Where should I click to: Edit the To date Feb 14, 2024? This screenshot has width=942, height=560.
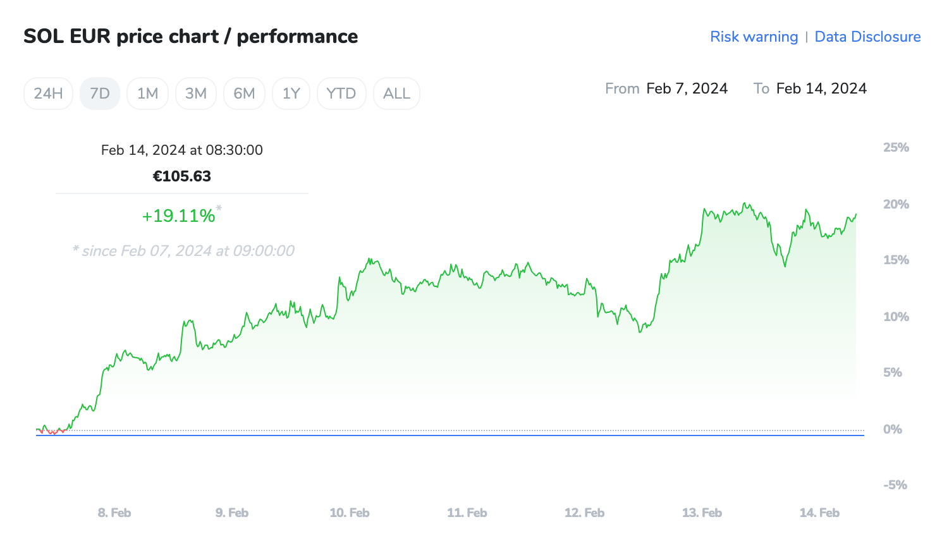click(821, 88)
